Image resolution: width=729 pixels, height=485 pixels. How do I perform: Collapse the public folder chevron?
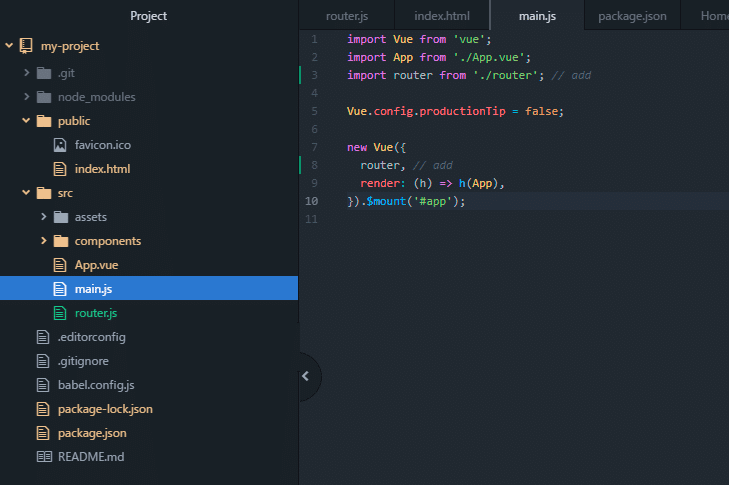pos(26,121)
